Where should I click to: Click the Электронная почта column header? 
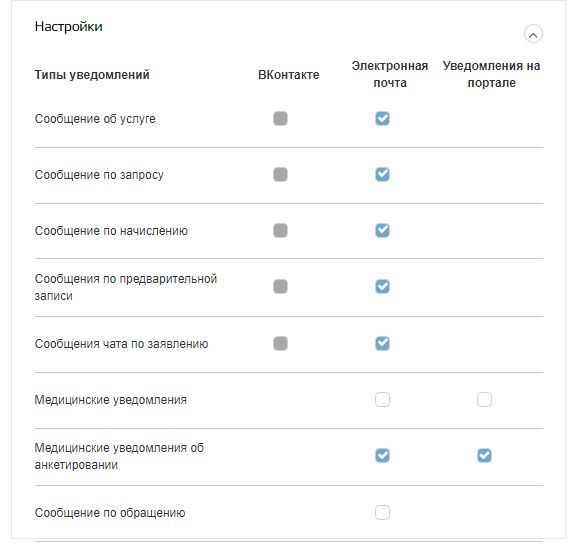390,74
